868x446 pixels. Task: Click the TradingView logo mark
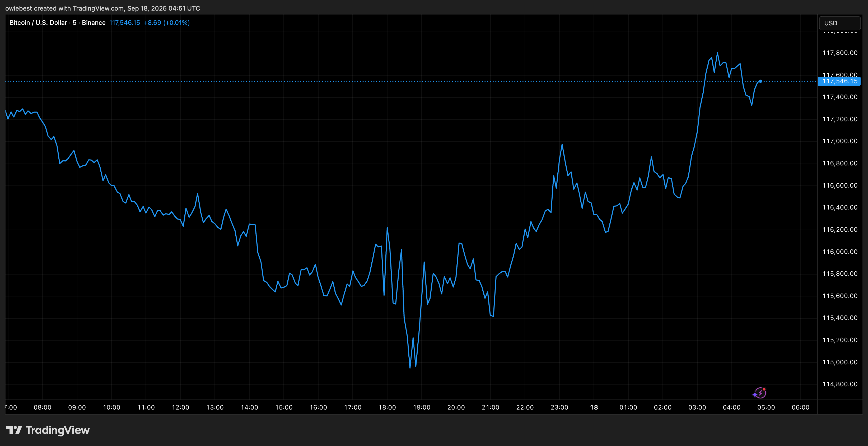coord(14,430)
